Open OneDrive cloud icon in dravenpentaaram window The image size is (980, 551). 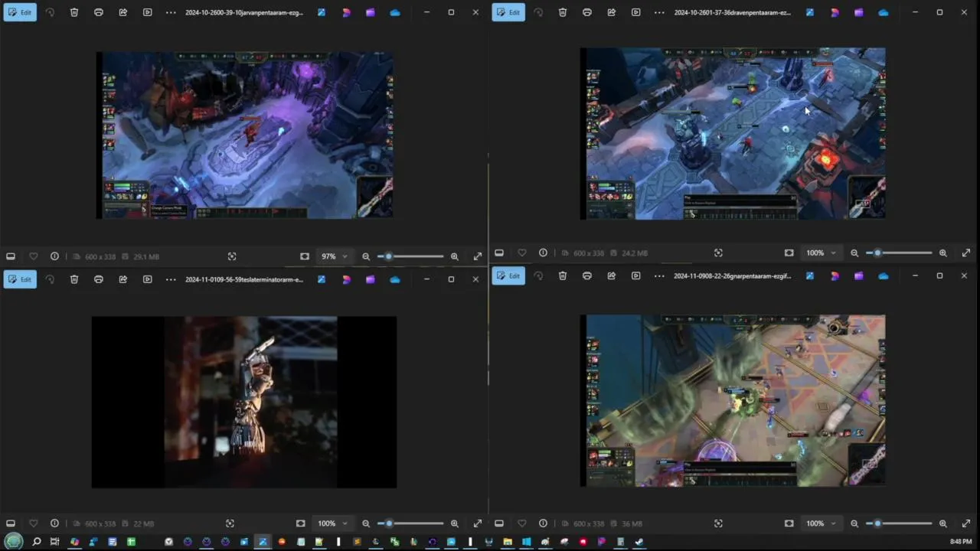click(884, 12)
